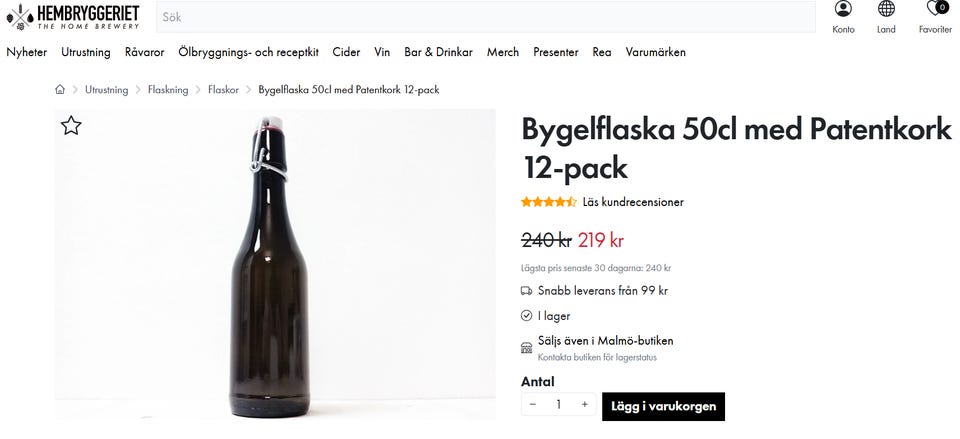Expand the Bar & Drinkar menu
Viewport: 960px width, 439px height.
tap(438, 52)
